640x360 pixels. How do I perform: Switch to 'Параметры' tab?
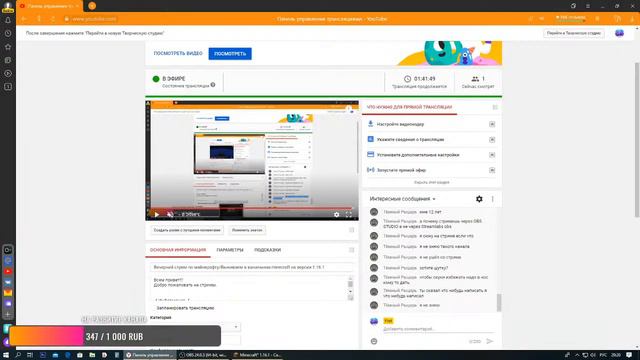point(230,250)
